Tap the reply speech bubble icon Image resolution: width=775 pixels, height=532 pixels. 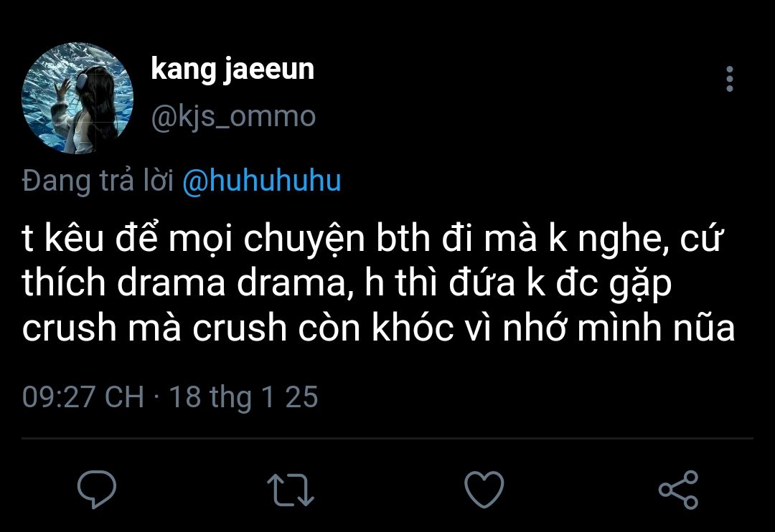pyautogui.click(x=97, y=489)
